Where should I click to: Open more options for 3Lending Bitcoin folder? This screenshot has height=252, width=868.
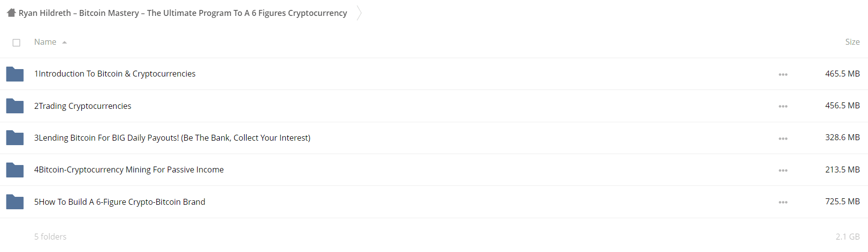783,139
